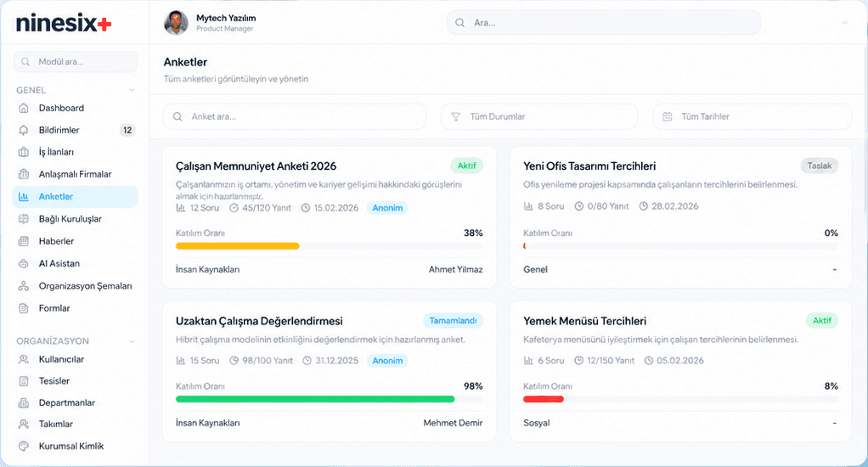Viewport: 868px width, 467px height.
Task: Click the Formlar document icon
Action: [x=23, y=308]
